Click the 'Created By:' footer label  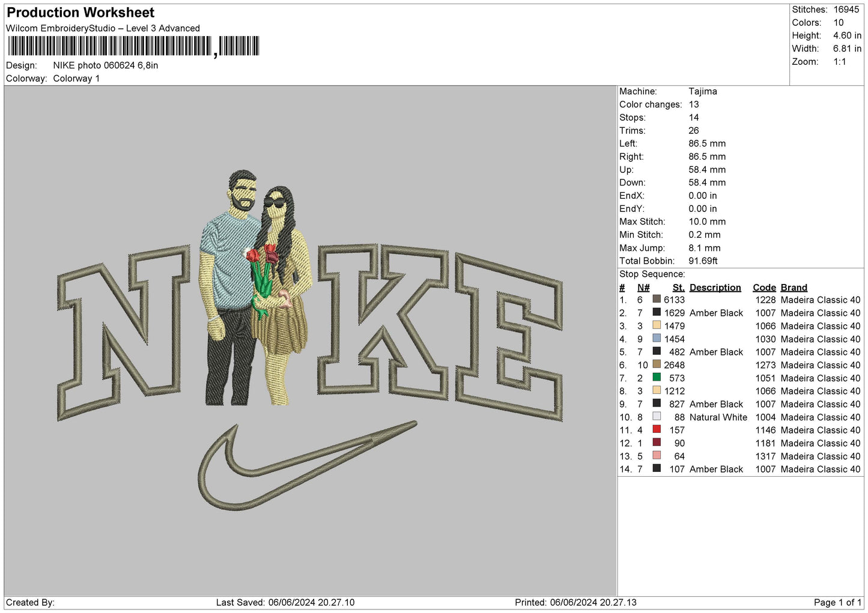click(30, 602)
